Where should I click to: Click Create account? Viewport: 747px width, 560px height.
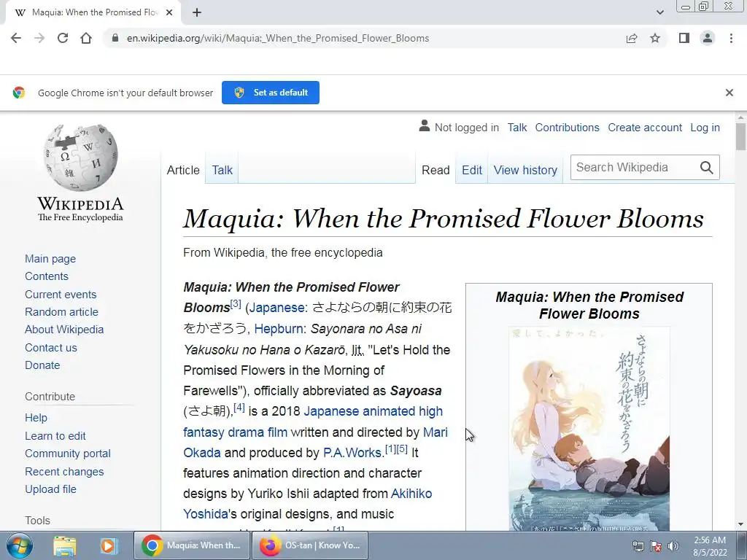[645, 128]
